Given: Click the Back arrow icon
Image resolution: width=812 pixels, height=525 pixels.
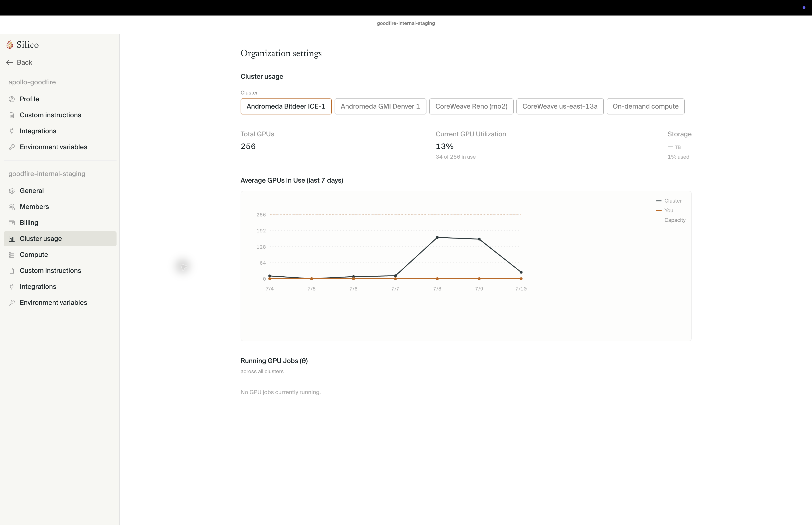Looking at the screenshot, I should [10, 62].
